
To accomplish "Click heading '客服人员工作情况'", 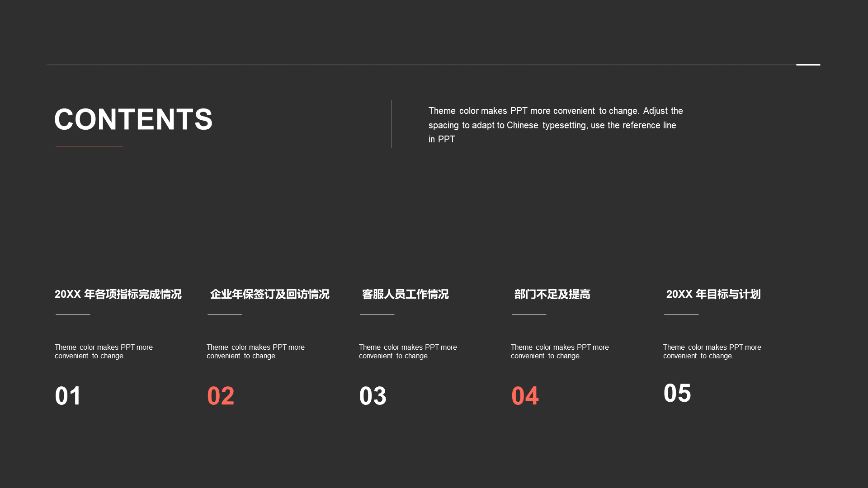I will pyautogui.click(x=405, y=294).
